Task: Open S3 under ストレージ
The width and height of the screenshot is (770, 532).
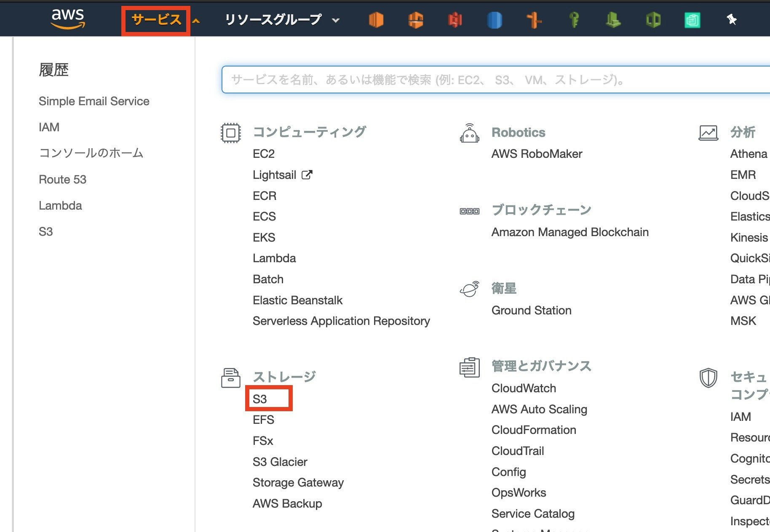Action: coord(260,399)
